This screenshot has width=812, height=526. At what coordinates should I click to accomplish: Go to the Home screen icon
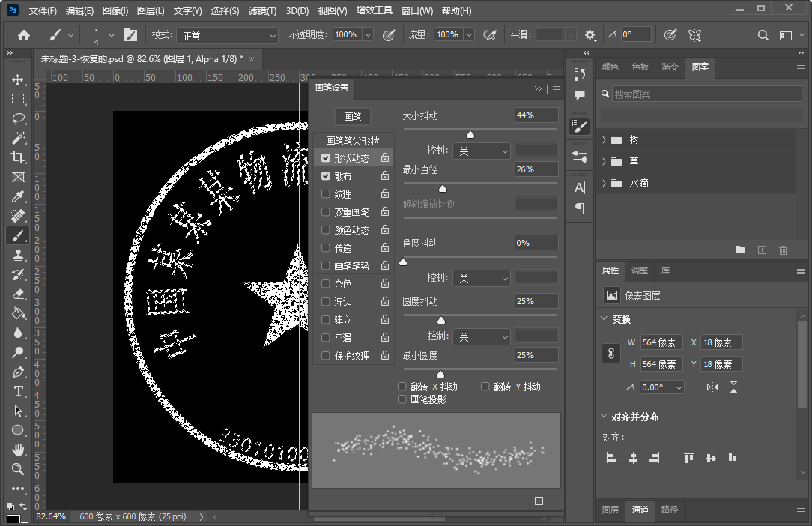[x=24, y=35]
